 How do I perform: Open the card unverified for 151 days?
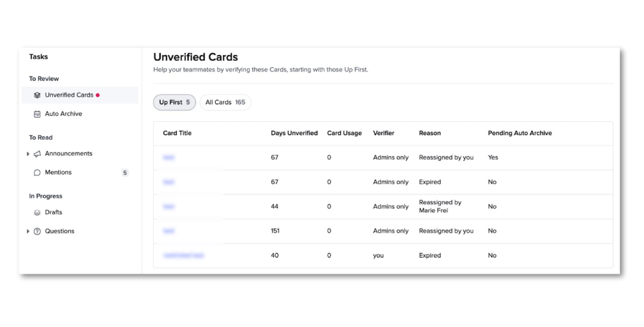click(x=169, y=231)
